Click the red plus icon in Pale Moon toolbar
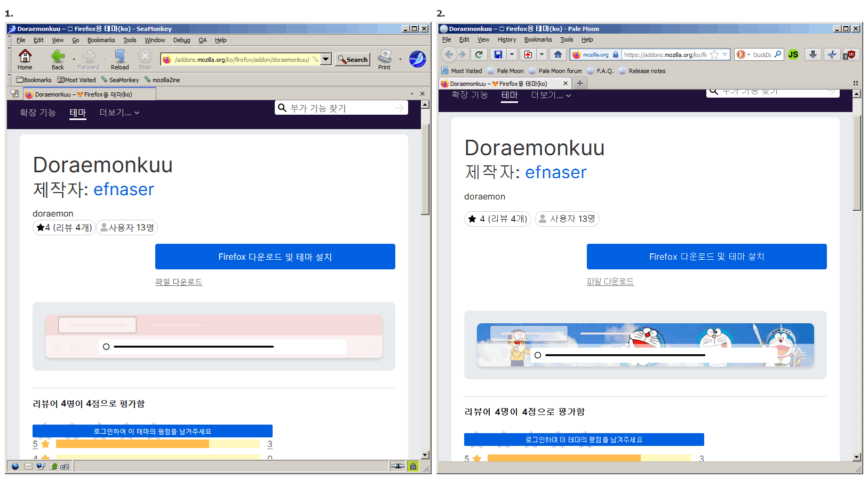This screenshot has width=868, height=479. [x=528, y=54]
